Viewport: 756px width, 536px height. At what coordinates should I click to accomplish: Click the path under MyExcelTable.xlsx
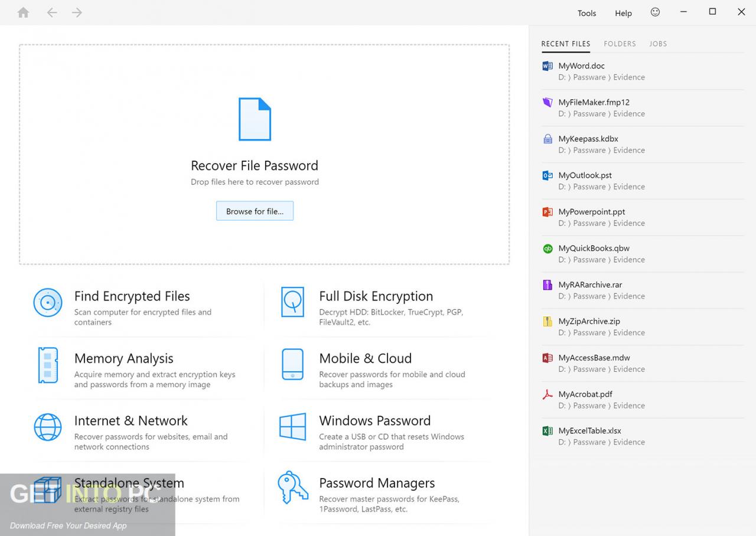(601, 442)
